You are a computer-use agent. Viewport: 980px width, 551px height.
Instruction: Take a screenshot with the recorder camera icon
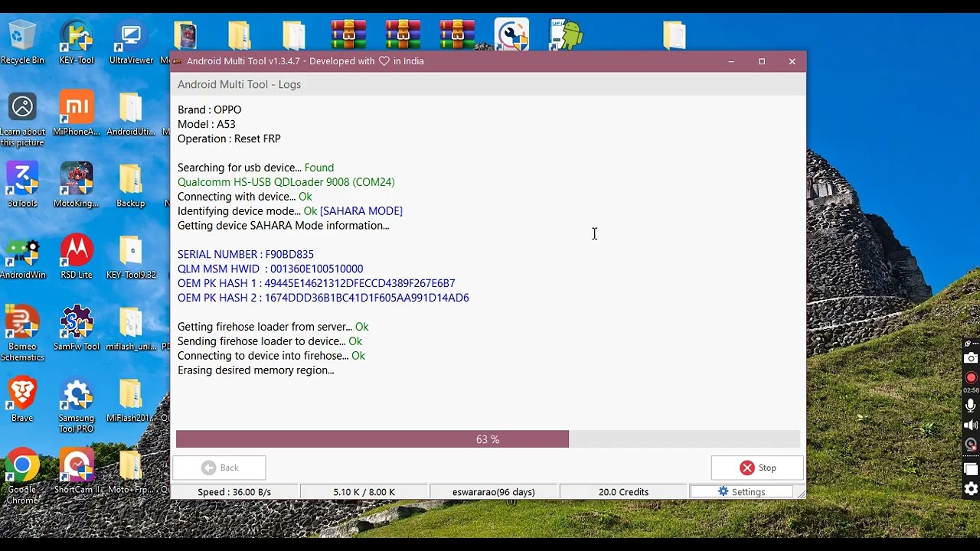click(971, 358)
